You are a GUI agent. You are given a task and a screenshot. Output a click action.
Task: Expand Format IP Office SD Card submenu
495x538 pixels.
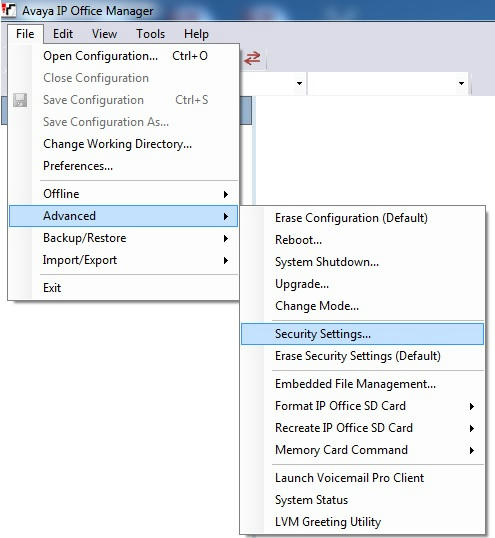tap(362, 406)
